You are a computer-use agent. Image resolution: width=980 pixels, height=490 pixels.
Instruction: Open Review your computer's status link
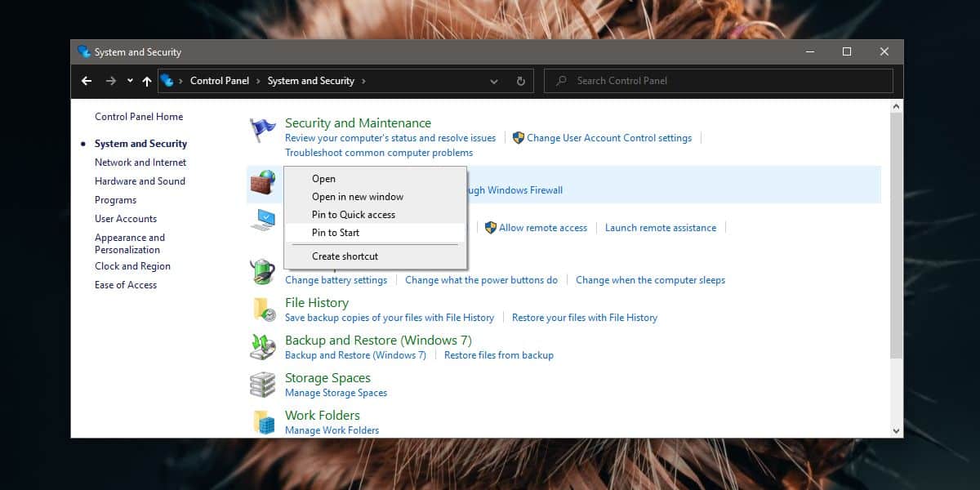click(390, 138)
